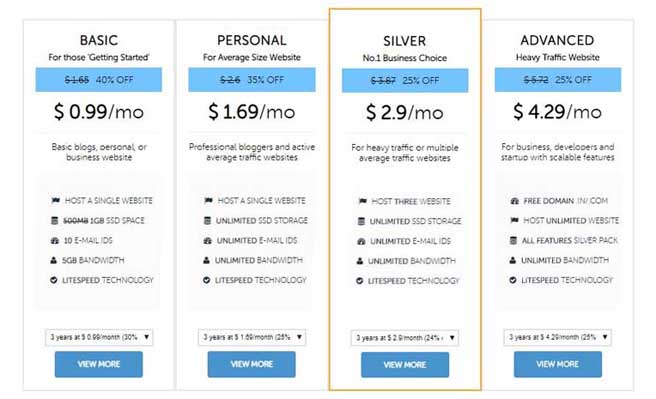This screenshot has height=399, width=656.
Task: Click checkmark icon beside Personal plan's LiteSpeed Technology
Action: tap(206, 280)
